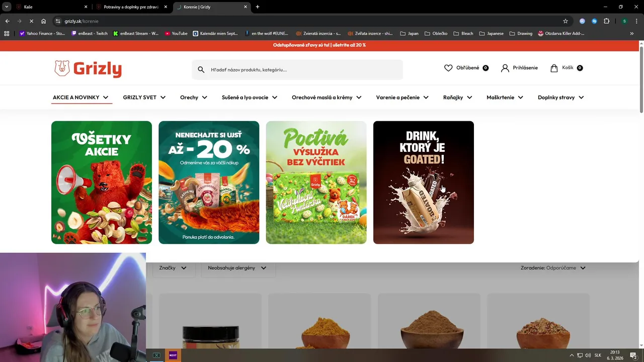The width and height of the screenshot is (644, 362).
Task: Expand AKCIE A NOVINKY menu
Action: [x=81, y=98]
